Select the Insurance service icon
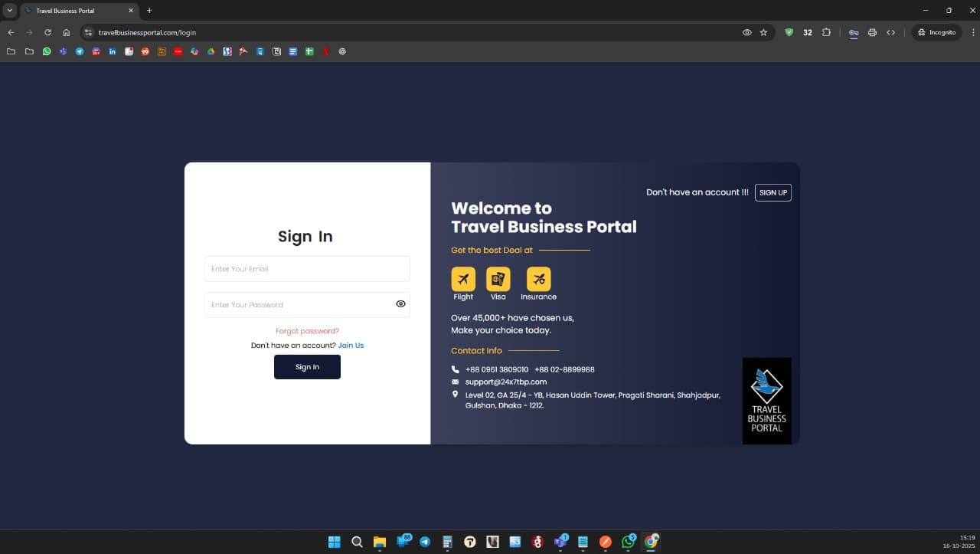The height and width of the screenshot is (554, 980). [538, 279]
